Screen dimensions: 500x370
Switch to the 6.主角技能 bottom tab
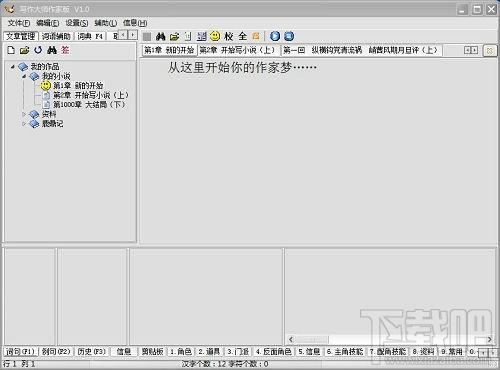coord(345,352)
